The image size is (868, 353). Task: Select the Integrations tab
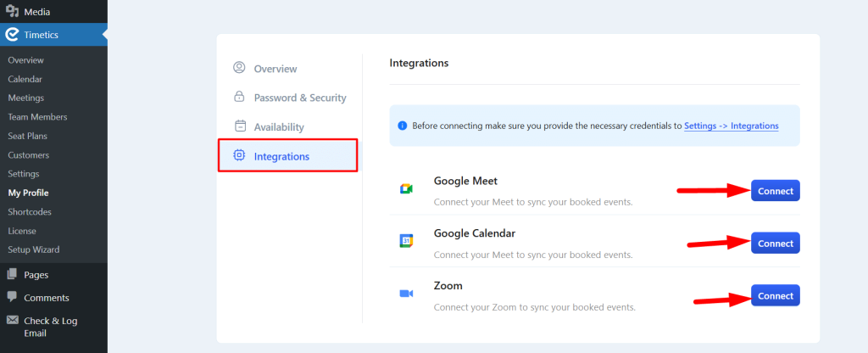(287, 156)
